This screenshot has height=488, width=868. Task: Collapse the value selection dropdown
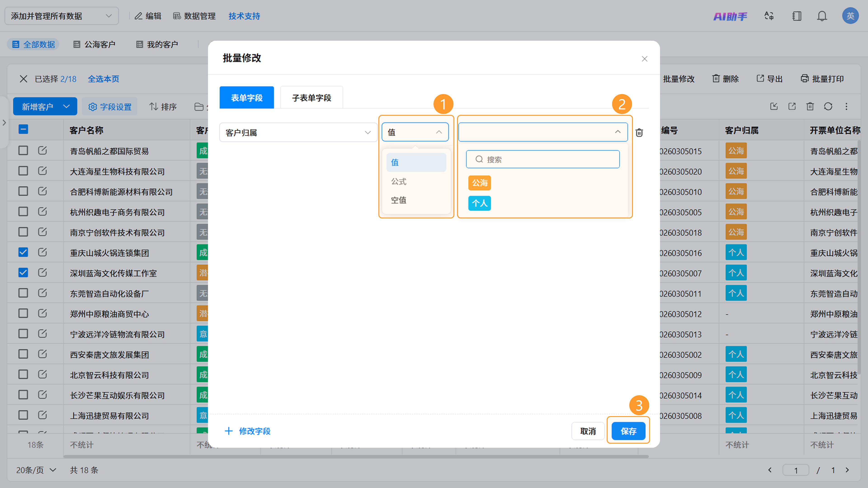click(543, 132)
